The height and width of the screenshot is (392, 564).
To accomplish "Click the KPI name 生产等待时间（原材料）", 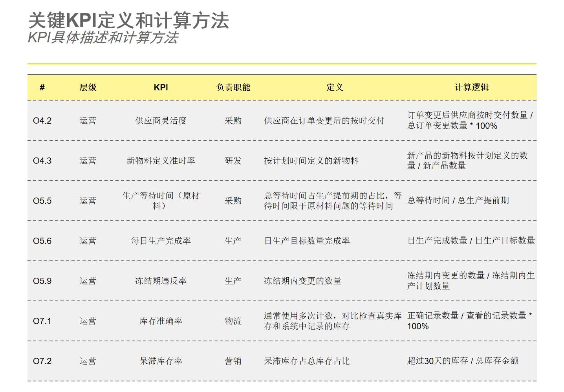I will point(161,201).
